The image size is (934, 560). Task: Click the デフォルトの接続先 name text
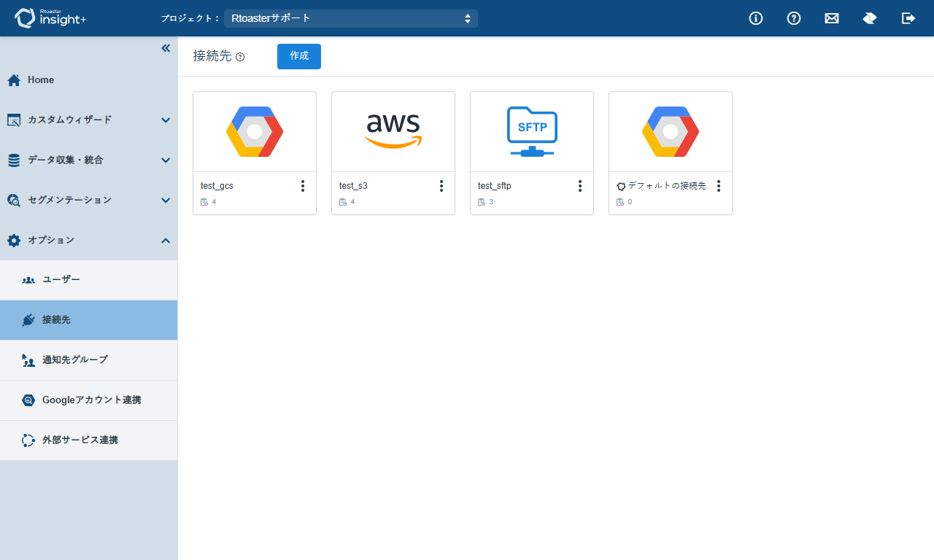(667, 186)
